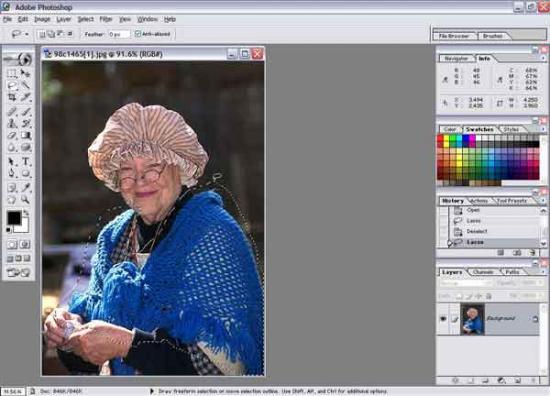This screenshot has width=550, height=396.
Task: Choose Subtract from selection mode
Action: (60, 34)
